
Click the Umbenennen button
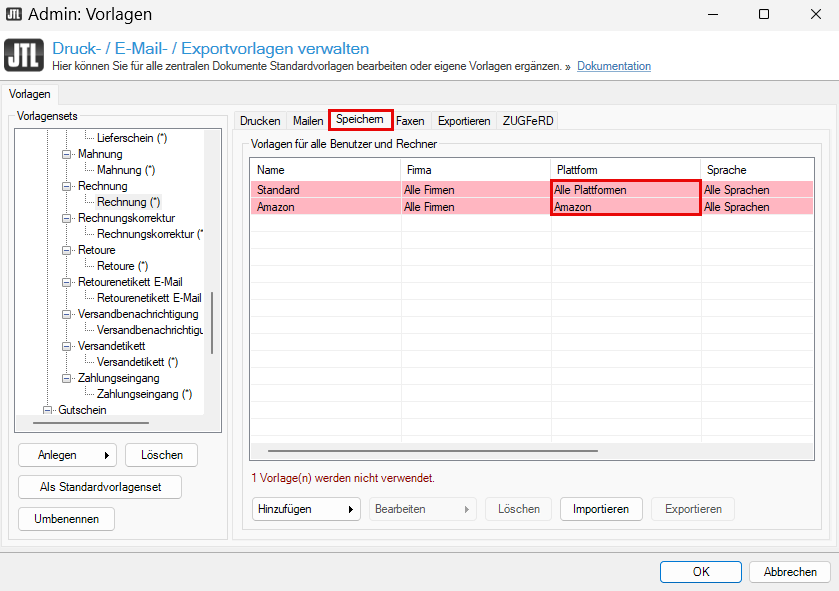[66, 519]
